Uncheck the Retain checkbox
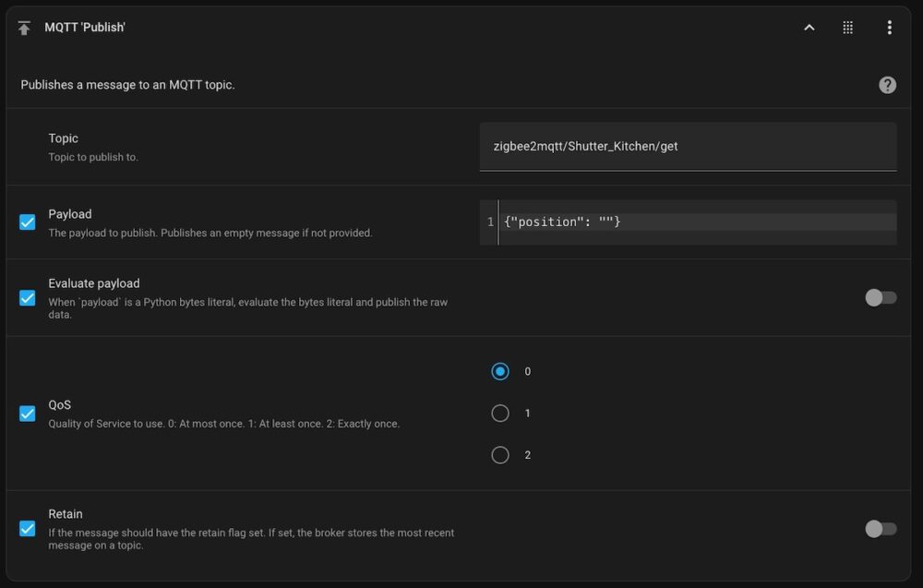 (x=27, y=529)
